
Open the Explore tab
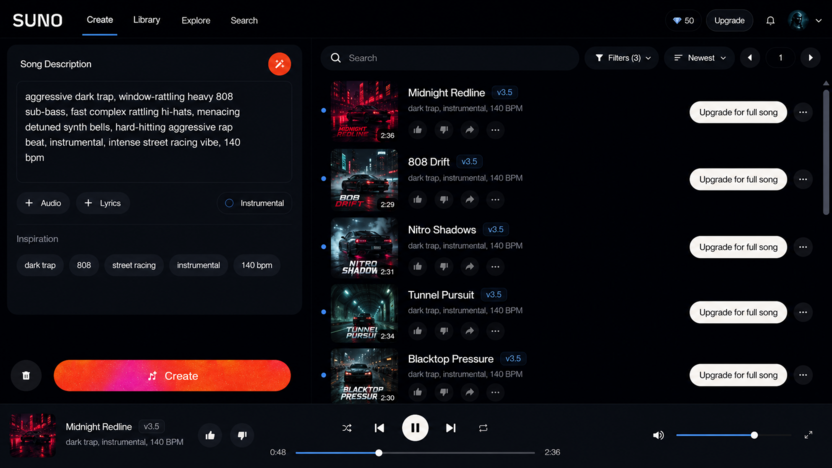[196, 21]
